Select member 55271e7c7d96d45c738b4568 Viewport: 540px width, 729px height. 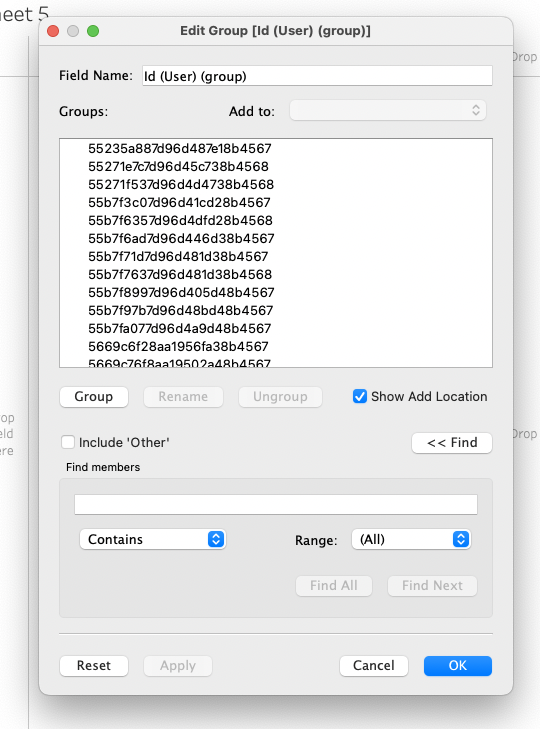click(x=178, y=166)
